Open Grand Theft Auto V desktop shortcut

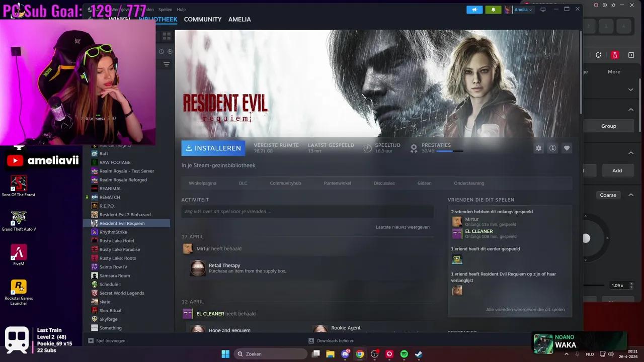tap(19, 221)
